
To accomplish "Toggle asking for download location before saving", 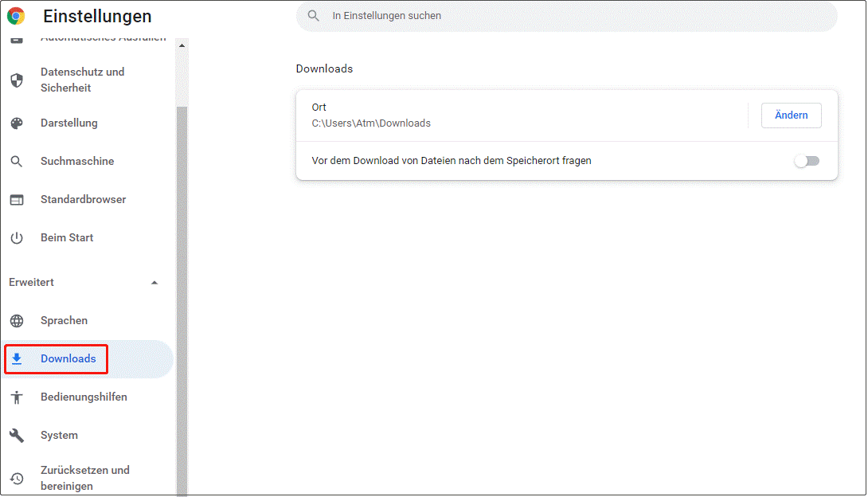I will point(807,161).
